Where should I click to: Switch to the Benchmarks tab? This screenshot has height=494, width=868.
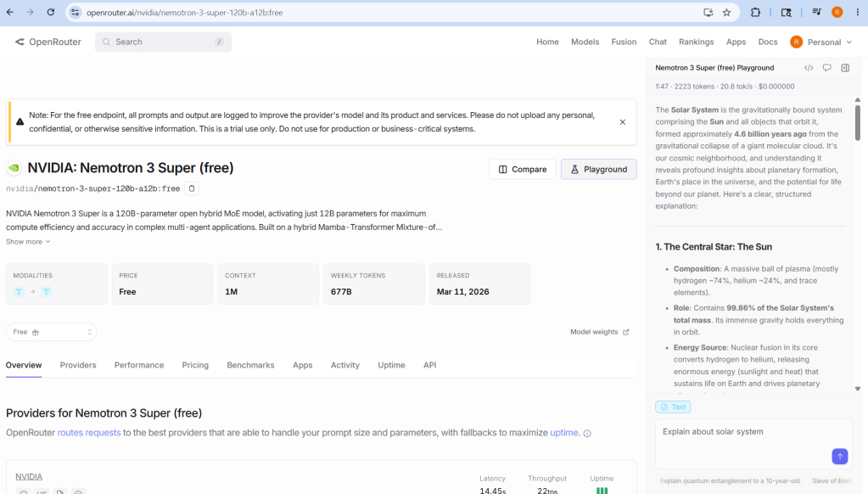250,365
